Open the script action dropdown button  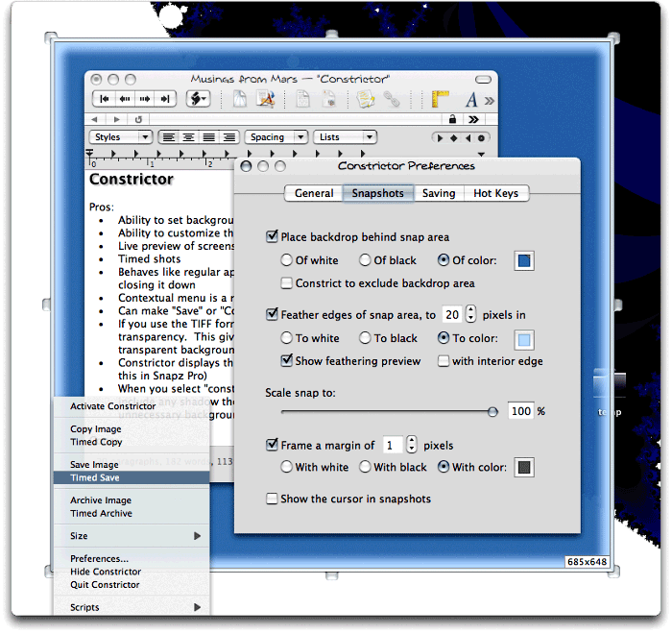[x=198, y=99]
